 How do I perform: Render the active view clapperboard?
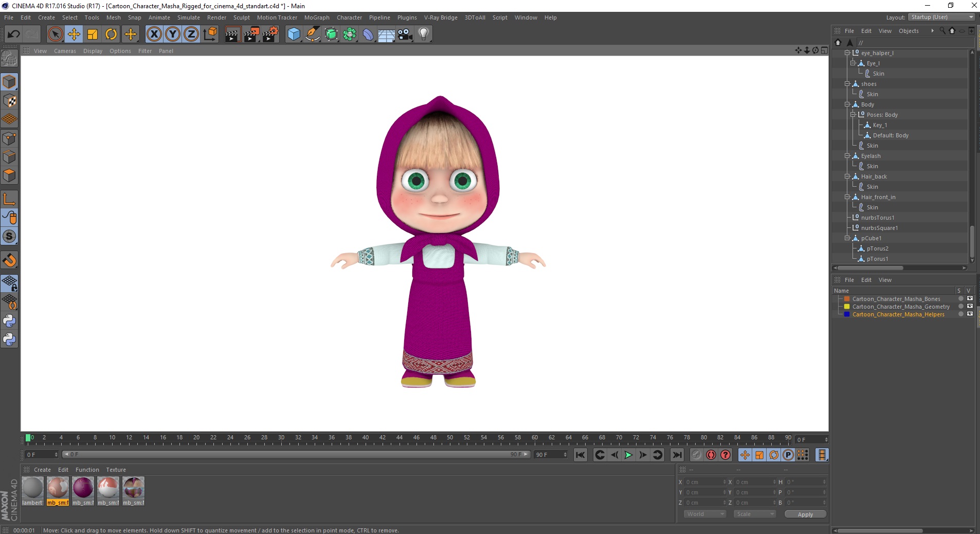click(x=232, y=34)
